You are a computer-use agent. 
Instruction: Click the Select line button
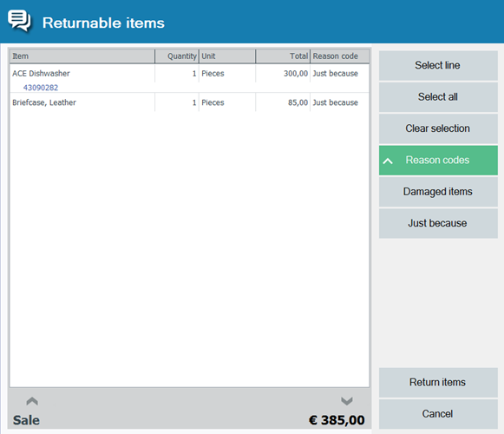click(438, 65)
